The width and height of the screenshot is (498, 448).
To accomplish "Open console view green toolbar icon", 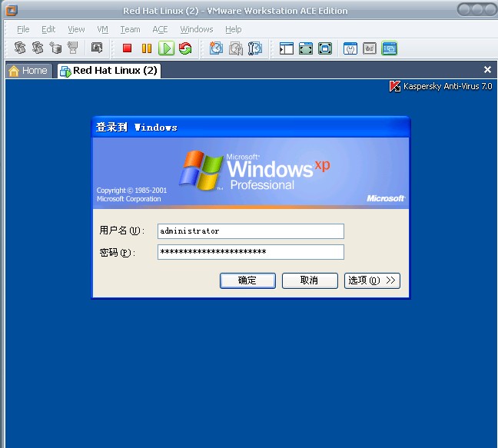I will coord(390,48).
